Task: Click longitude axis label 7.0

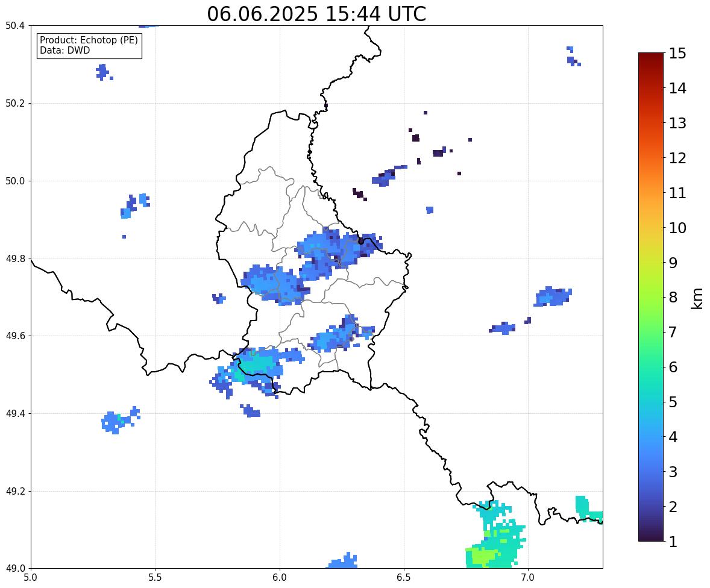Action: coord(528,578)
